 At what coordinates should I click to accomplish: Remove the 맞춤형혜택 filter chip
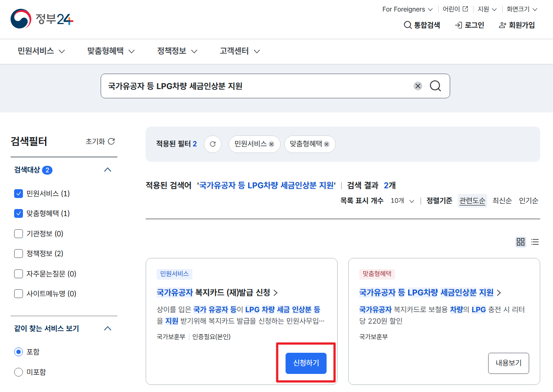coord(326,144)
